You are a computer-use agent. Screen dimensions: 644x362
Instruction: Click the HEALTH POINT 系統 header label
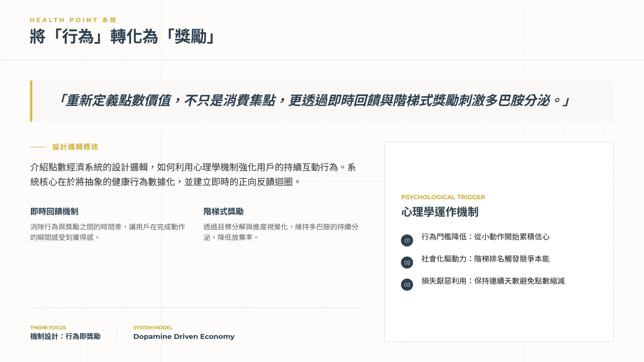[73, 20]
